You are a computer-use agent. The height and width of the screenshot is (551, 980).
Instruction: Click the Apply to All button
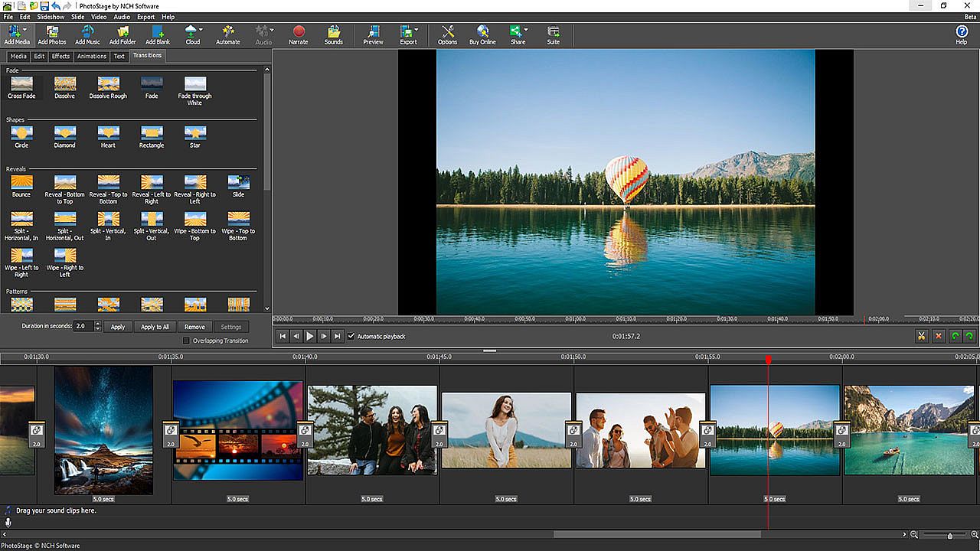pyautogui.click(x=155, y=327)
